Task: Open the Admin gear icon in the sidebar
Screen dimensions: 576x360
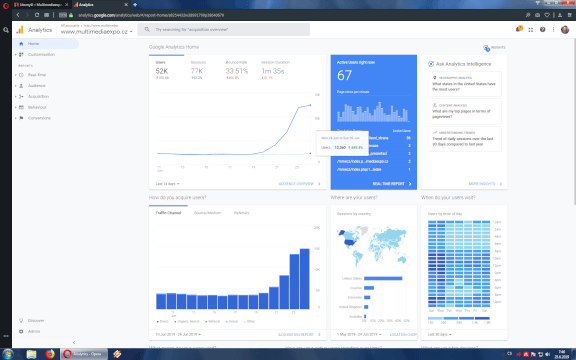Action: coord(21,331)
